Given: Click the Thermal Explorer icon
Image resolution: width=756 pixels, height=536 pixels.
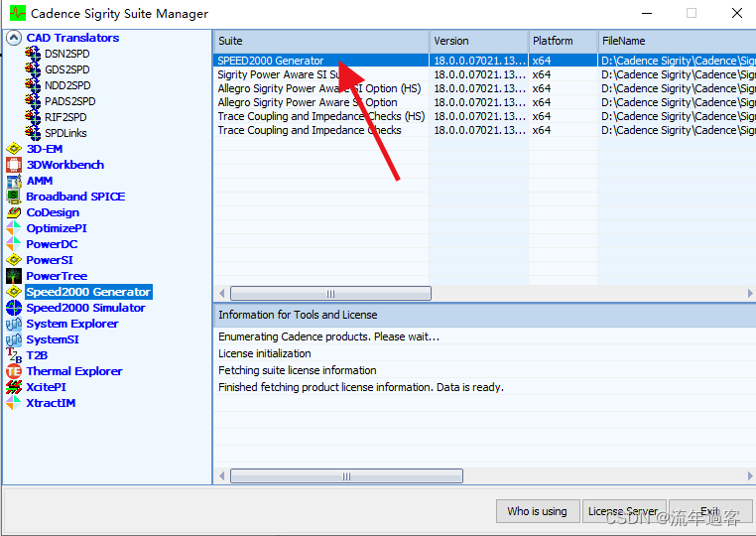Looking at the screenshot, I should tap(14, 371).
